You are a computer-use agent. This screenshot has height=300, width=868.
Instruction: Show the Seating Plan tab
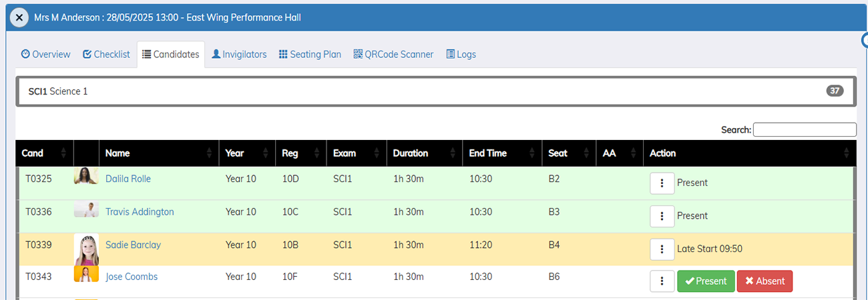(310, 55)
